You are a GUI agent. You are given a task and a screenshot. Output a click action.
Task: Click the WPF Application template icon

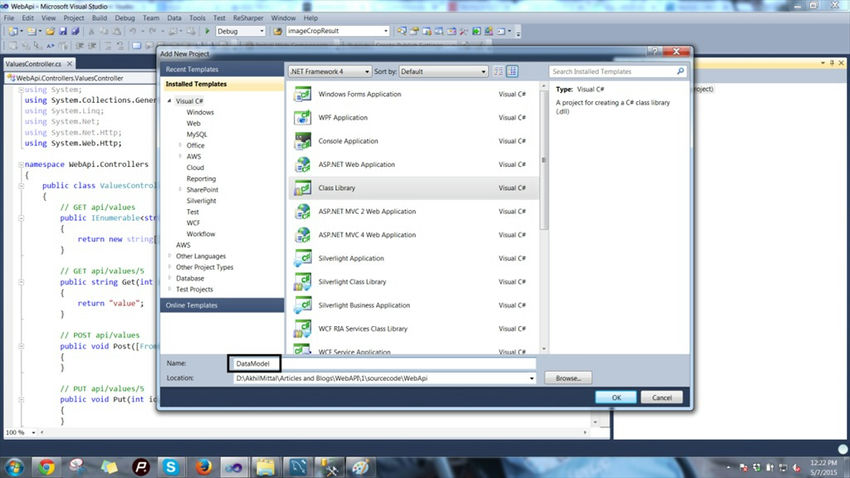point(302,117)
